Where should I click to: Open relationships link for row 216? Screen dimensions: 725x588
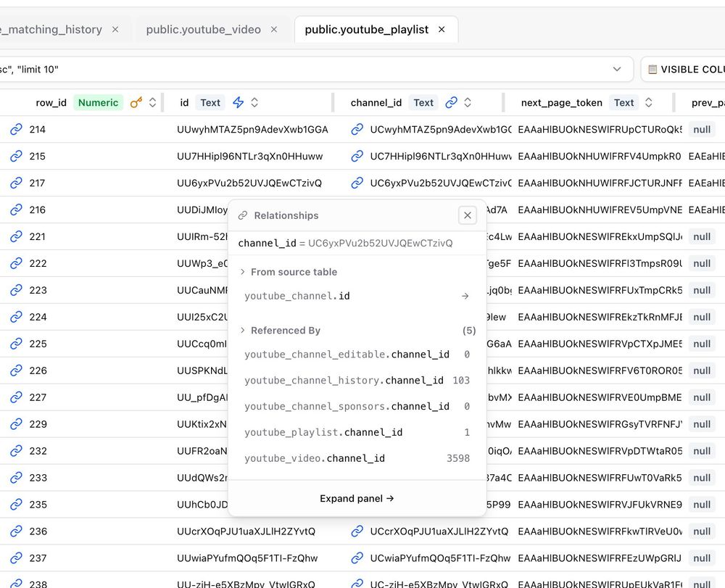16,210
